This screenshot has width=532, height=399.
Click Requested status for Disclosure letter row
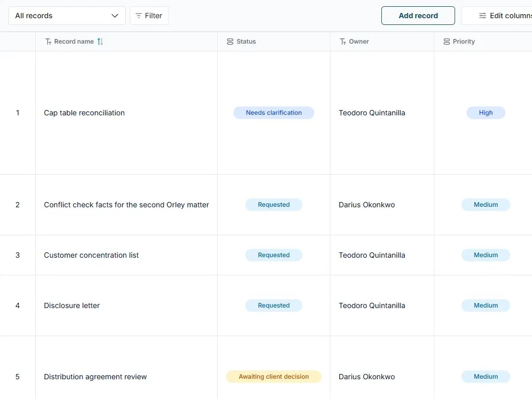click(274, 305)
